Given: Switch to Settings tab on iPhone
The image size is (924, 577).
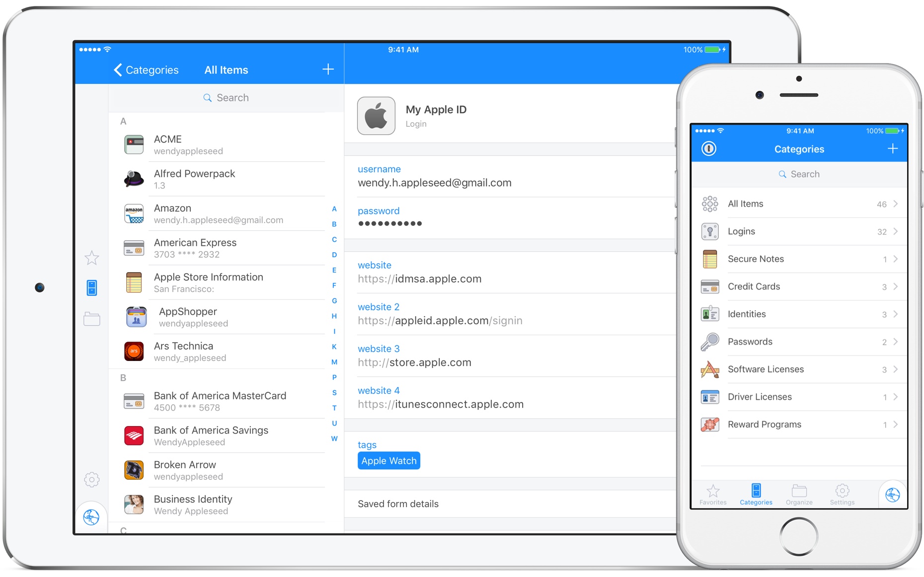Looking at the screenshot, I should click(x=843, y=495).
